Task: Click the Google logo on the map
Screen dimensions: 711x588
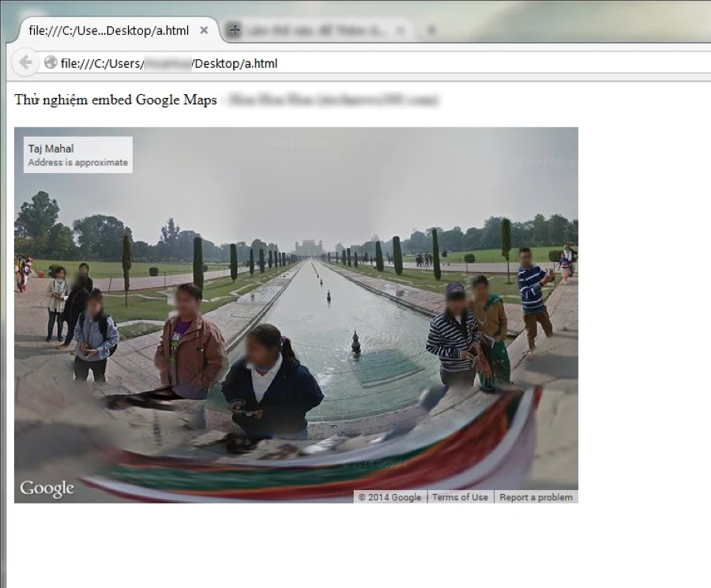Action: click(47, 489)
